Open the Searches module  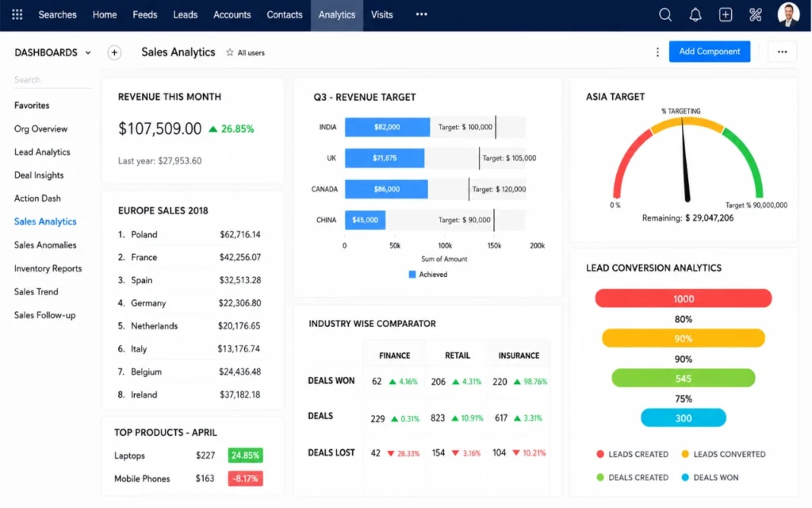(57, 14)
